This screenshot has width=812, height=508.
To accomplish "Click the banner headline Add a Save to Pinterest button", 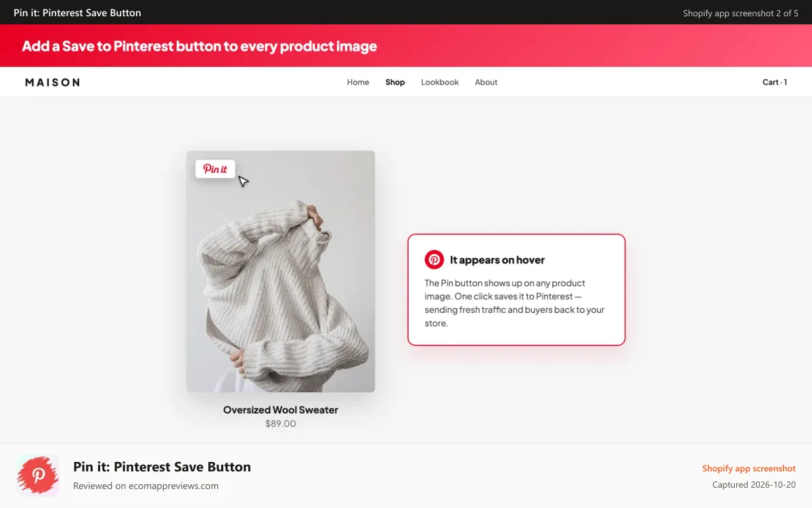I will tap(200, 46).
